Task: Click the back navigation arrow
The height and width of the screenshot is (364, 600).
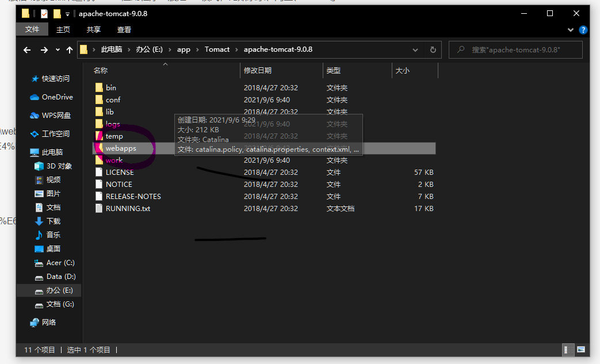Action: [27, 49]
